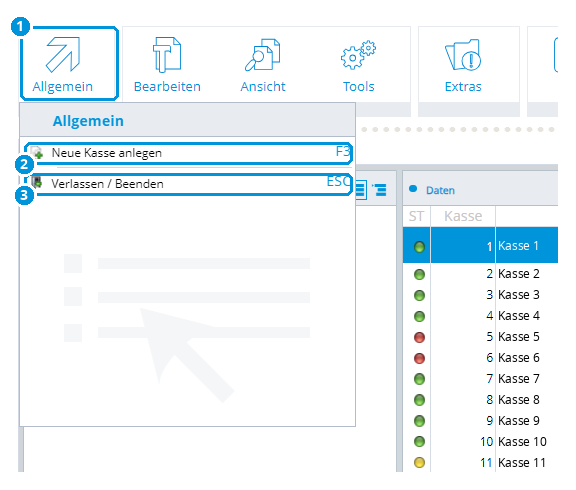
Task: Select the Kasse 2 row
Action: pos(480,274)
